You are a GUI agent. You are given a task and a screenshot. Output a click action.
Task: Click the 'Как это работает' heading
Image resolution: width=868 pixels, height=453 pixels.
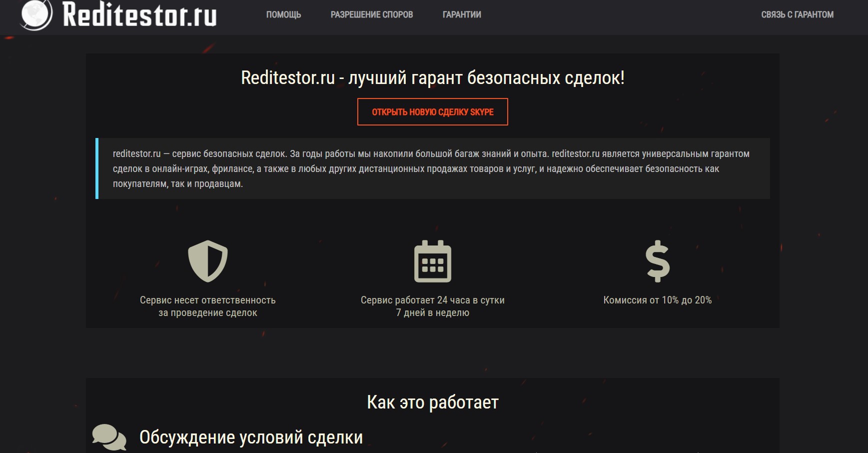[x=433, y=402]
